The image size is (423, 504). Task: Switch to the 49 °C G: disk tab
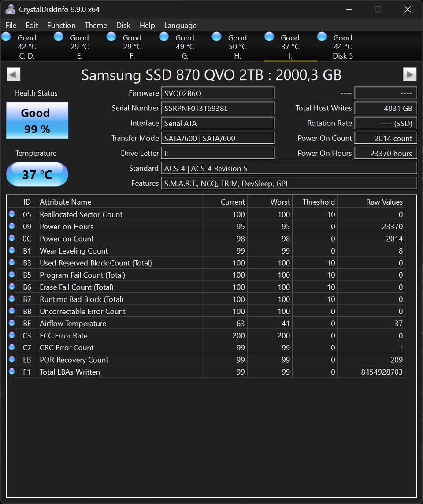[185, 47]
